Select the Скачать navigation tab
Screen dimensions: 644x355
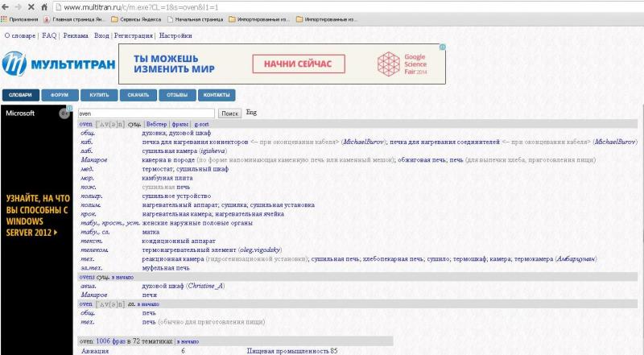click(x=138, y=95)
